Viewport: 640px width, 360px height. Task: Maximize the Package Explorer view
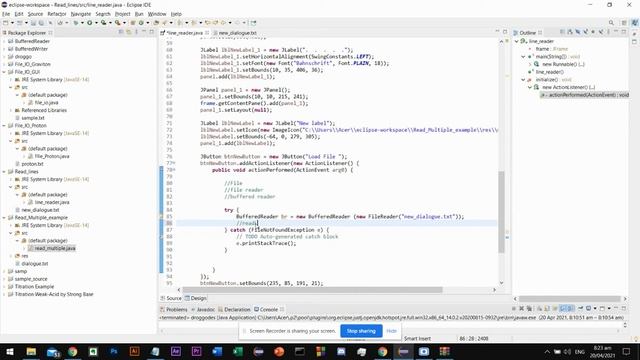click(x=151, y=32)
